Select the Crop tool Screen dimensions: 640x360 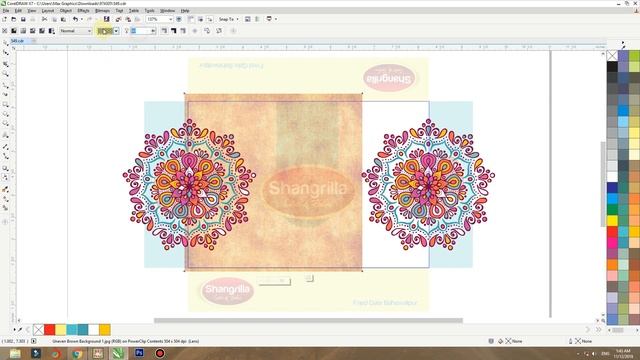[5, 64]
